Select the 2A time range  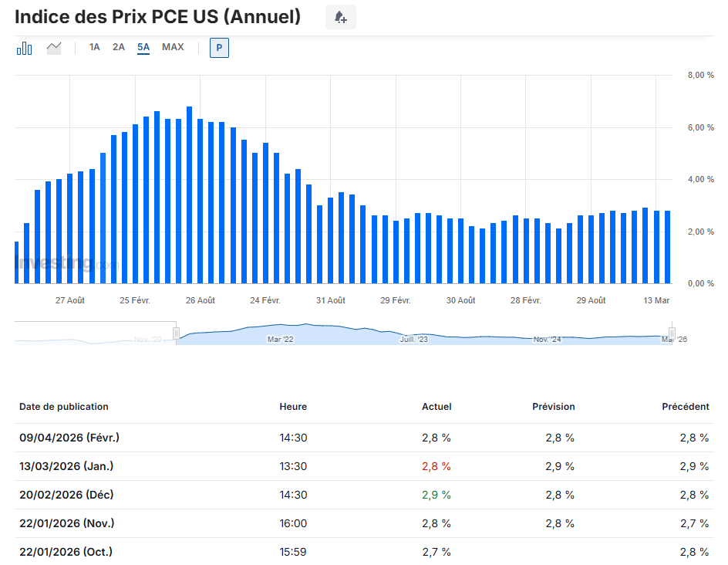click(119, 47)
